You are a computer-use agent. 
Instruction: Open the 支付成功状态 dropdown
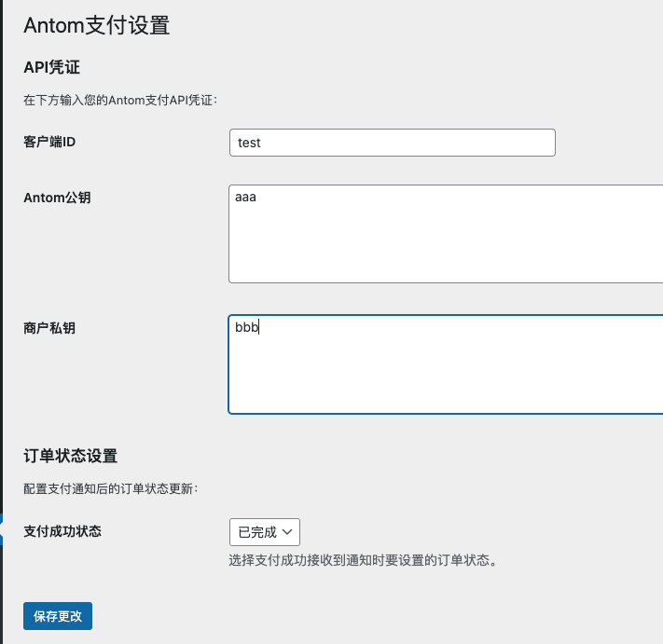point(264,532)
